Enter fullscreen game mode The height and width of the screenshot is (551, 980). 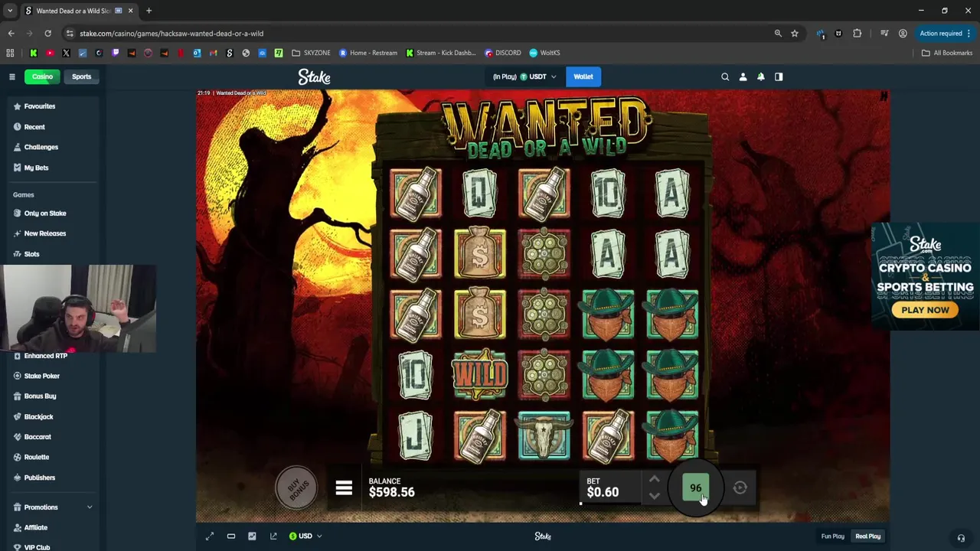point(210,536)
